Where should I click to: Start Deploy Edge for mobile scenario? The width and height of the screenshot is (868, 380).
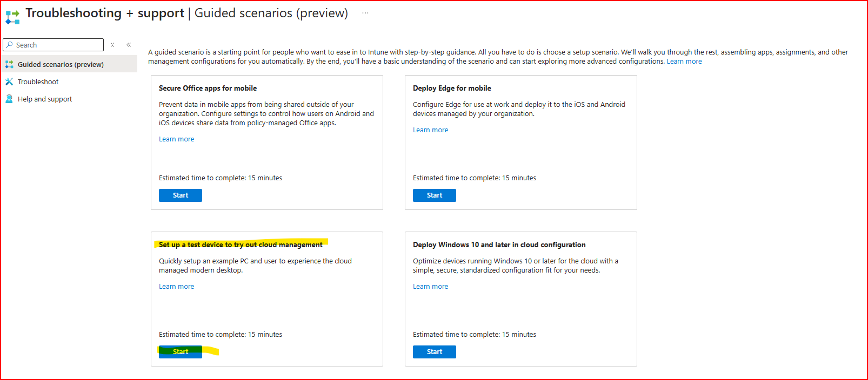point(435,195)
